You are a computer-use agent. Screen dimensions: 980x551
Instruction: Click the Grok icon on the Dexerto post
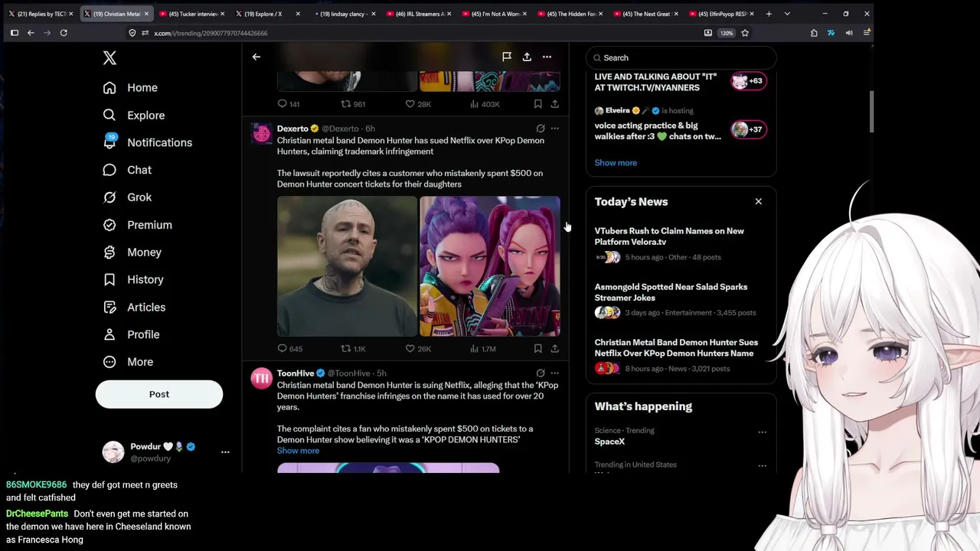click(541, 129)
